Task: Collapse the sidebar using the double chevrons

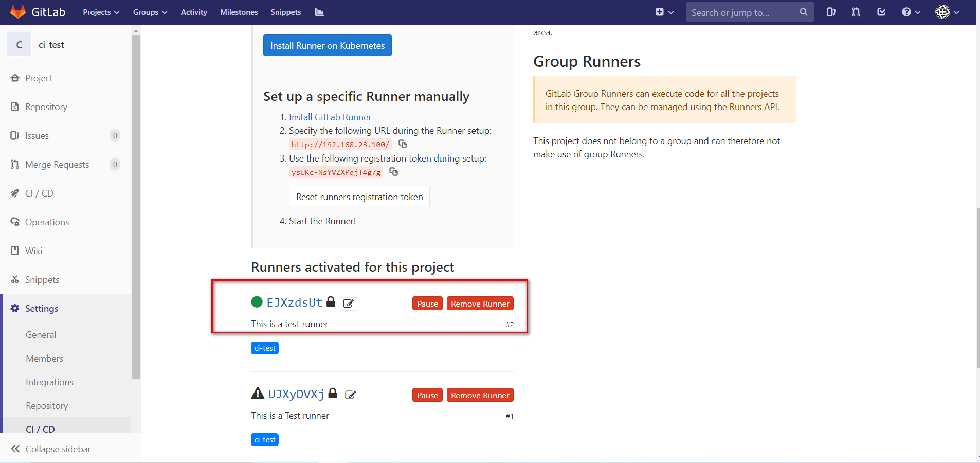Action: click(x=16, y=449)
